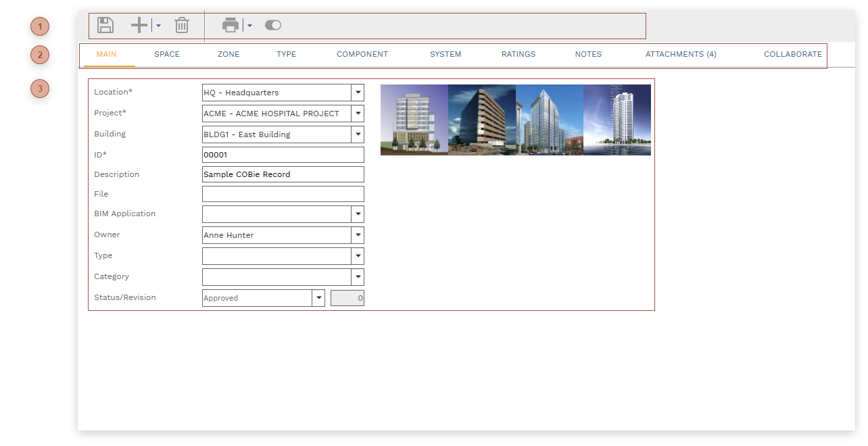Image resolution: width=868 pixels, height=446 pixels.
Task: Flip the toolbar toggle switch
Action: pos(272,25)
